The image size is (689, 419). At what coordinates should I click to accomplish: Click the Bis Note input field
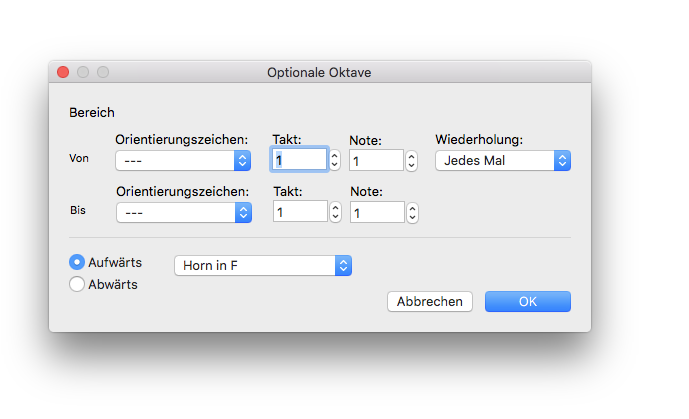pyautogui.click(x=377, y=212)
